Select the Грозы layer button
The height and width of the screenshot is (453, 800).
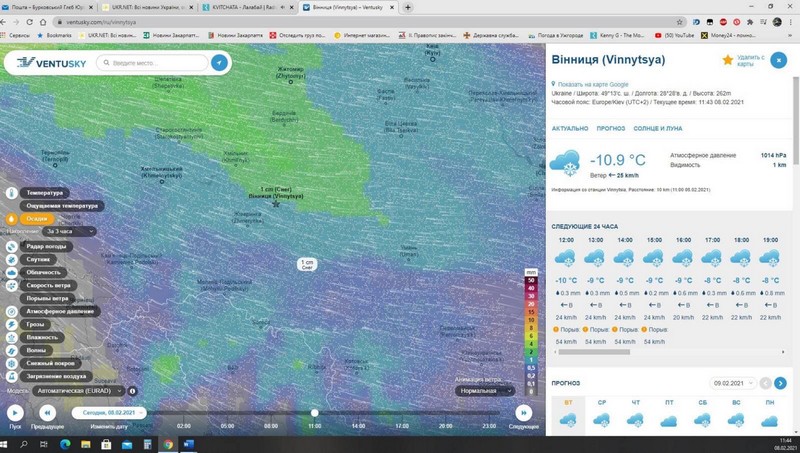[x=35, y=324]
